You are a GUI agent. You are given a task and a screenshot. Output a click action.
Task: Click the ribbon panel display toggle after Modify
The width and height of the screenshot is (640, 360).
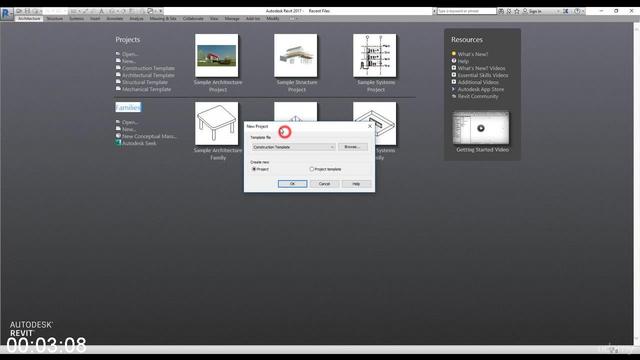293,18
